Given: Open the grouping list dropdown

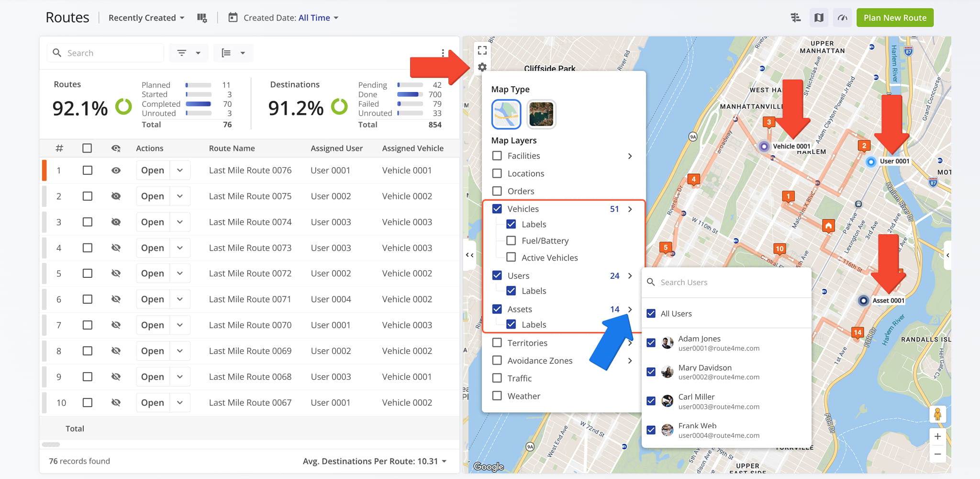Looking at the screenshot, I should pos(234,53).
